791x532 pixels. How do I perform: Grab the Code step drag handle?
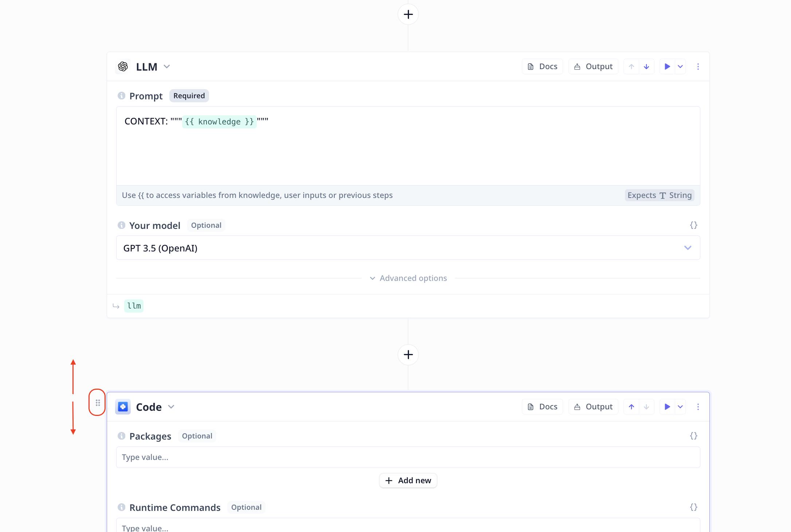pos(98,402)
